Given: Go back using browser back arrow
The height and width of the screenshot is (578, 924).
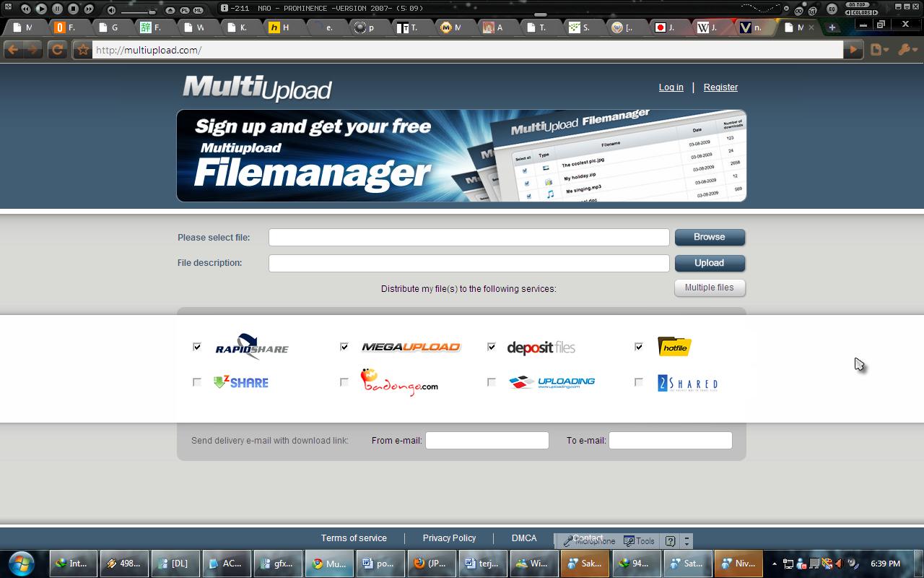Looking at the screenshot, I should coord(13,50).
